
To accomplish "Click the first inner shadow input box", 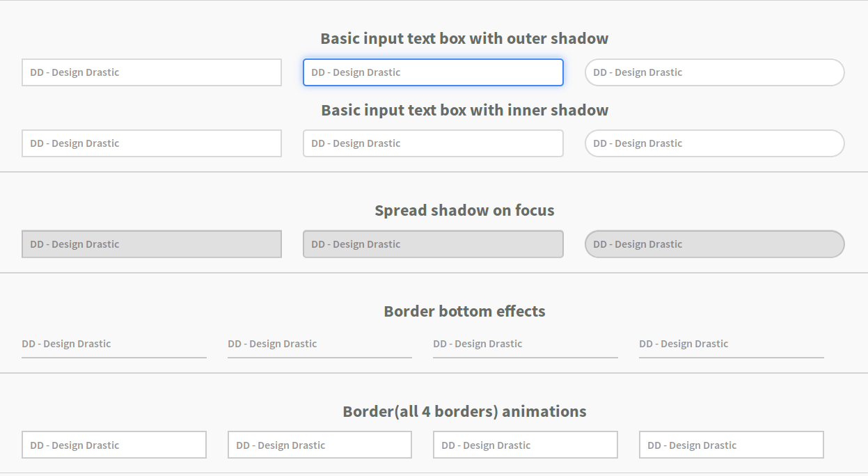I will 151,143.
